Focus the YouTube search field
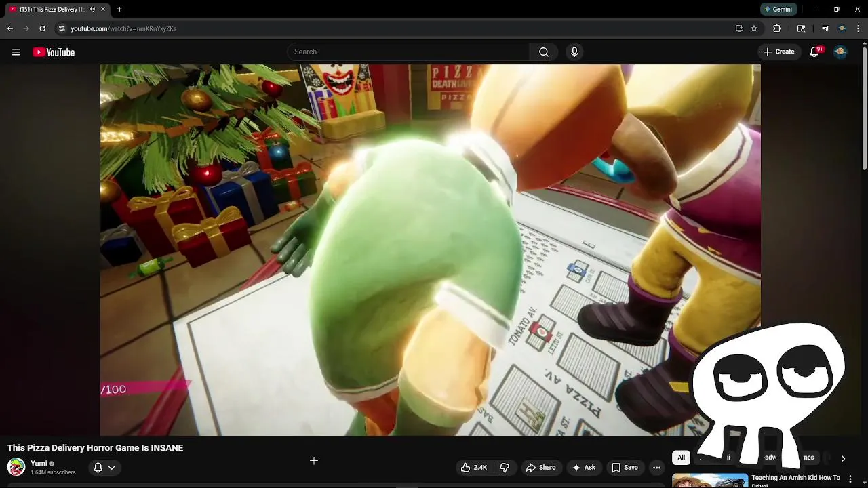 coord(409,52)
